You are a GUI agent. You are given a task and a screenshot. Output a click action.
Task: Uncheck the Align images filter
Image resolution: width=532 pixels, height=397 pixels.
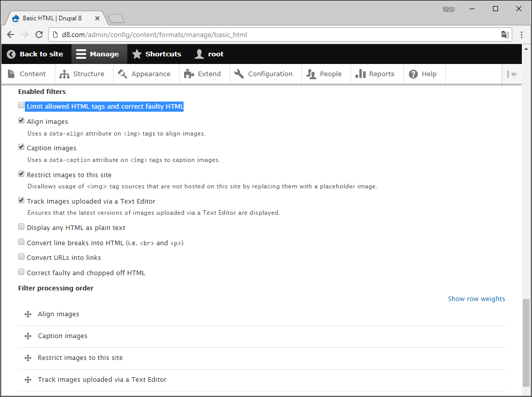click(21, 121)
